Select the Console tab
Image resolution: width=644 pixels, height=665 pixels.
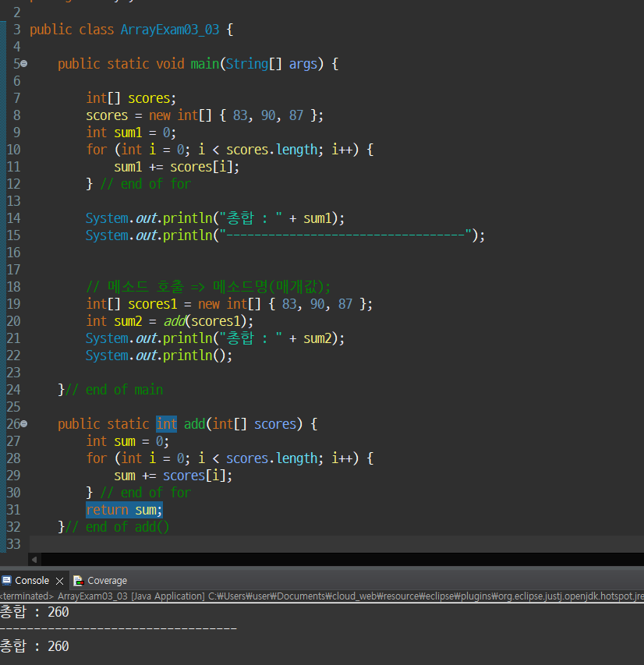[26, 580]
